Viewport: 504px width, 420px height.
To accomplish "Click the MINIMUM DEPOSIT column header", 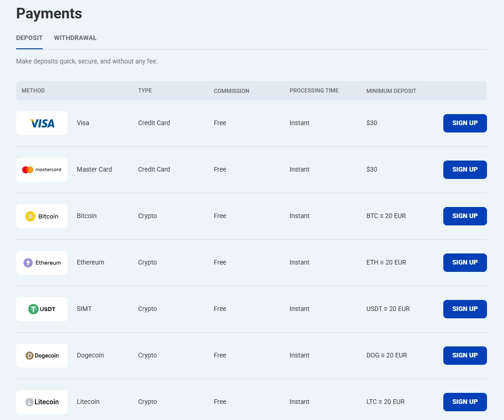I will coord(391,91).
